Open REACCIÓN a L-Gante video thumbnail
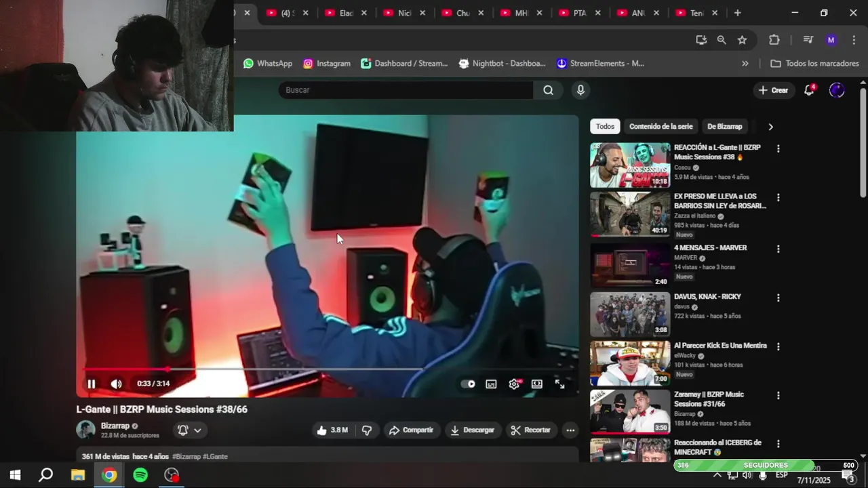868x488 pixels. [x=630, y=165]
